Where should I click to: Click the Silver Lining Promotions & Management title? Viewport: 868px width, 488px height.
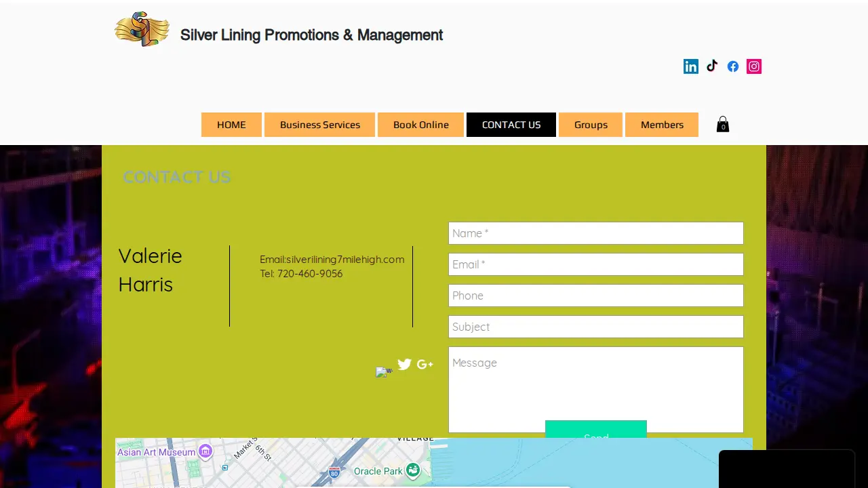point(311,35)
